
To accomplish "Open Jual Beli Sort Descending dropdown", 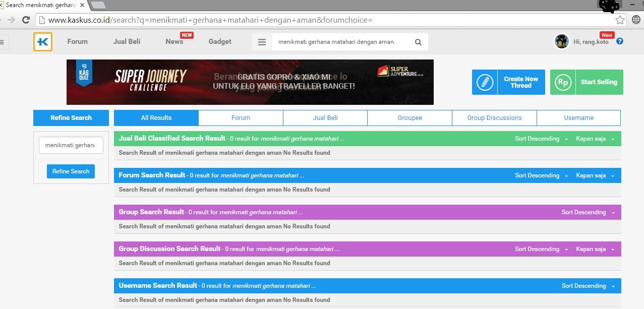I will [x=542, y=139].
